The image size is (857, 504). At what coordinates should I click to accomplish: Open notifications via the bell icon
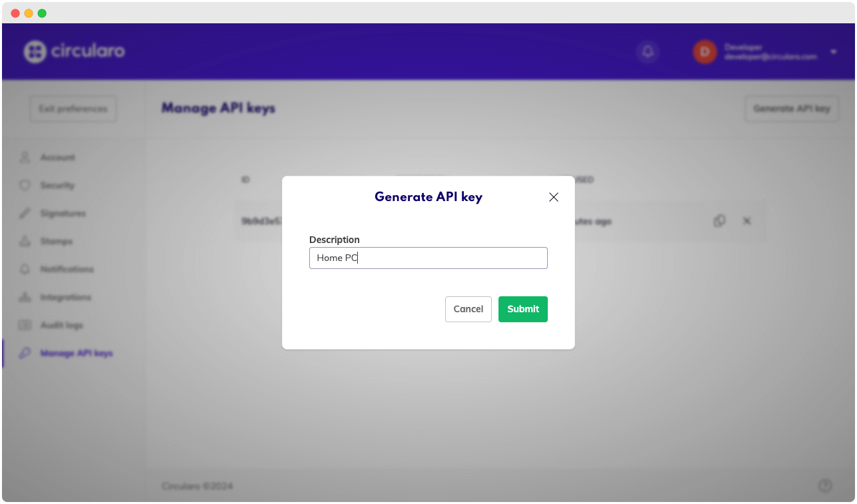[x=647, y=52]
